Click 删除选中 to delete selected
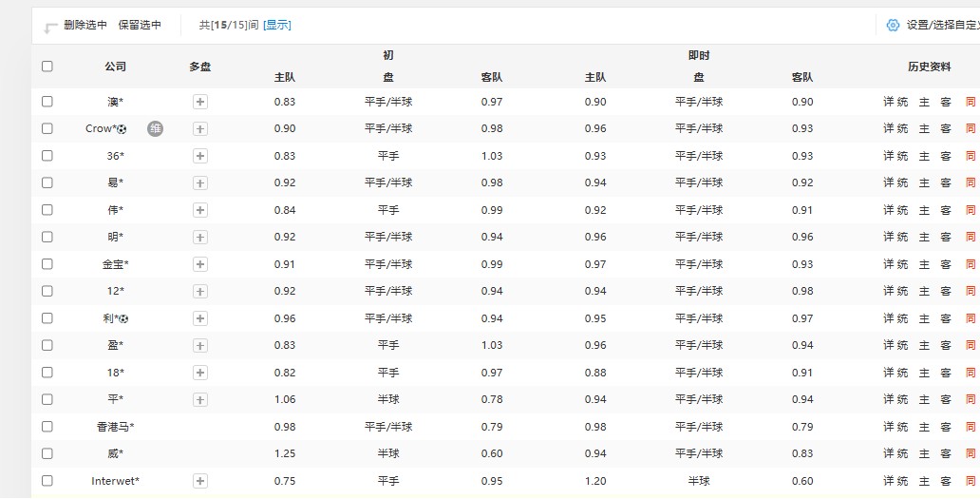Viewport: 980px width, 499px height. click(x=85, y=25)
